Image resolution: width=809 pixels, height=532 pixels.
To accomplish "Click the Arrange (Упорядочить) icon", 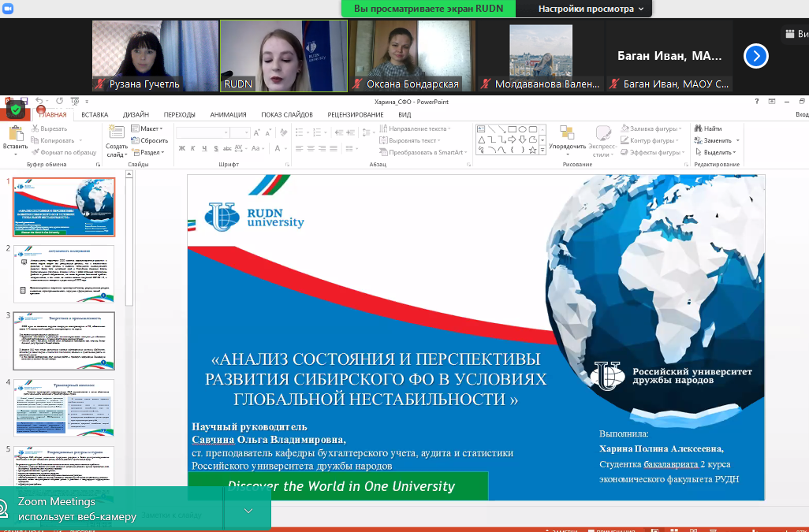I will 567,132.
